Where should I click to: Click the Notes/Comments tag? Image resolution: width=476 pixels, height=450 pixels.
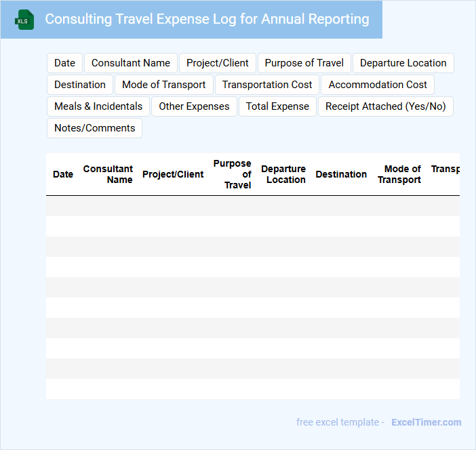coord(94,128)
